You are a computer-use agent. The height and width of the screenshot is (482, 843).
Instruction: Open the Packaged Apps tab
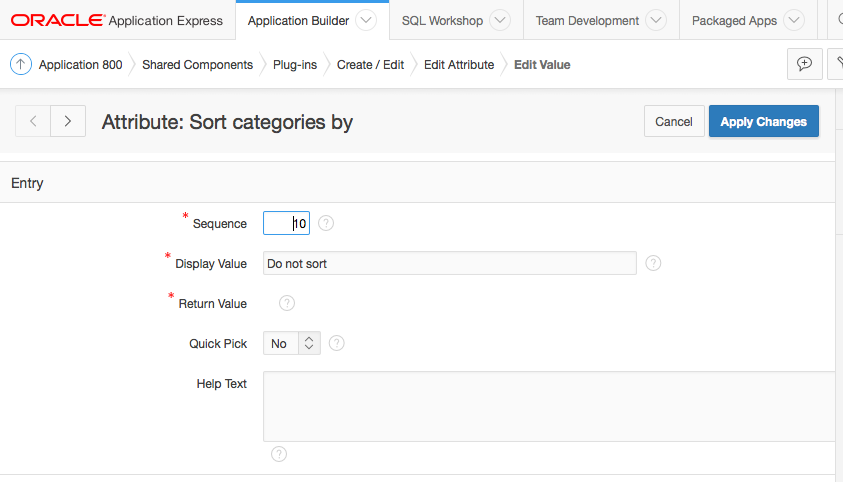[734, 20]
